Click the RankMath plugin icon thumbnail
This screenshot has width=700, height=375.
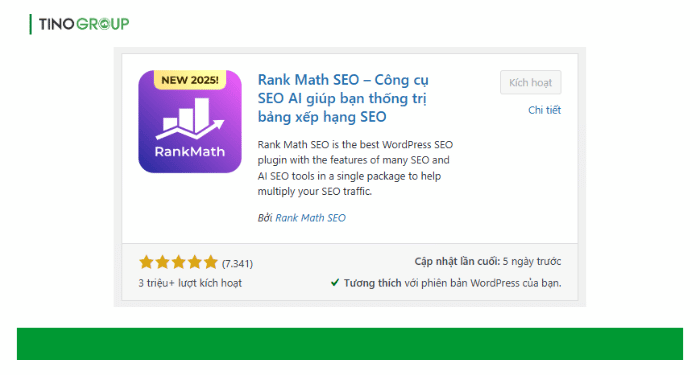pyautogui.click(x=190, y=121)
